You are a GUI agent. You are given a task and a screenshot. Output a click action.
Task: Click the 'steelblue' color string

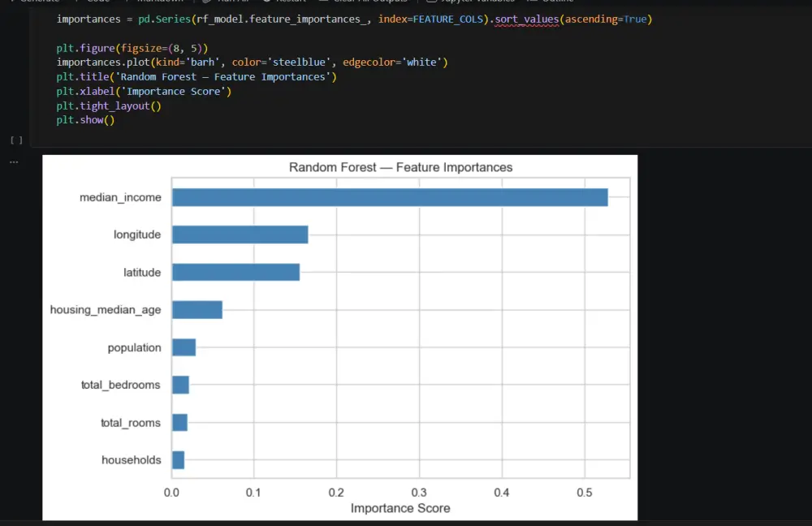tap(299, 63)
